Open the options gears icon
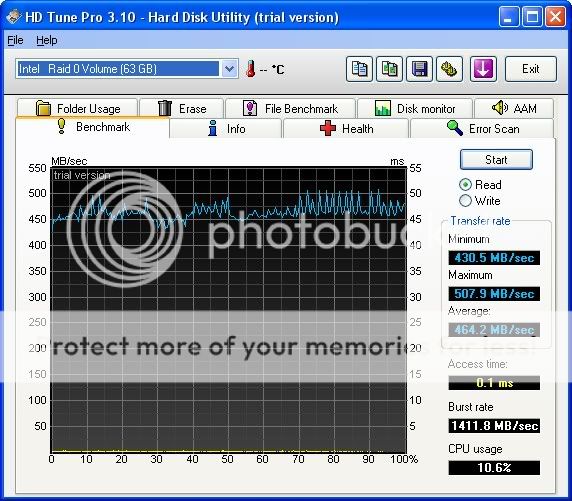The height and width of the screenshot is (501, 572). (x=449, y=69)
